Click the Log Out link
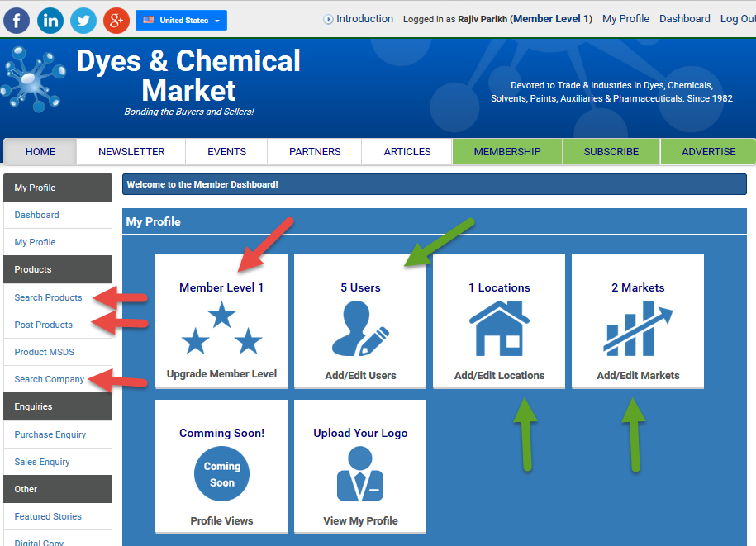 (x=738, y=19)
